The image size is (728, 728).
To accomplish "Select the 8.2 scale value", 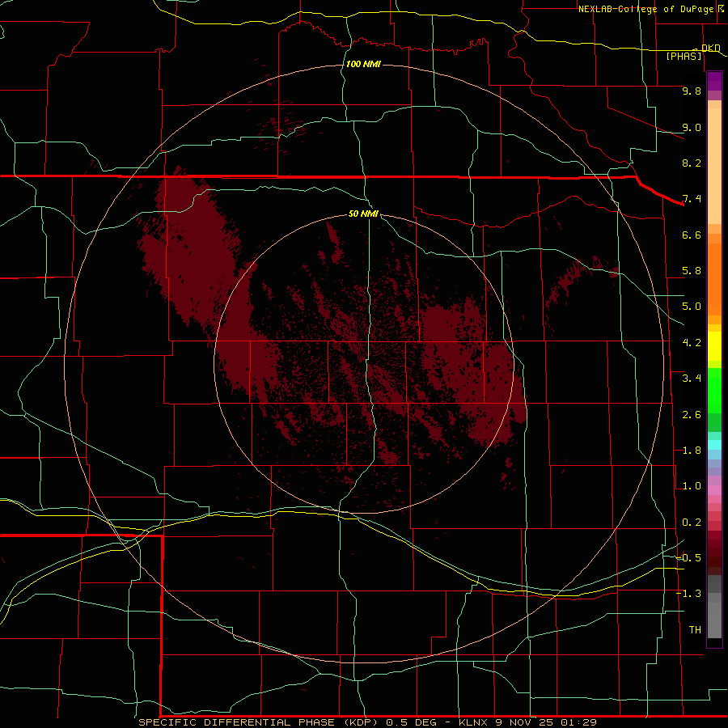I will (x=692, y=163).
